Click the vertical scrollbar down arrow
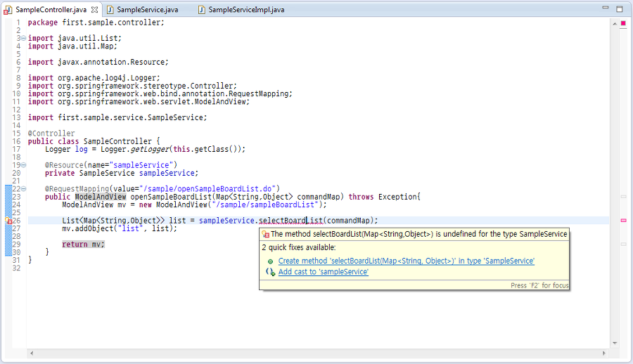This screenshot has height=364, width=633. pyautogui.click(x=615, y=344)
